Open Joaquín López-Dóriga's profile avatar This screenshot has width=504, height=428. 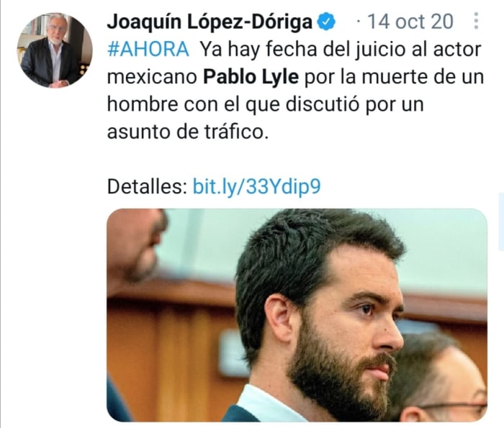click(55, 50)
